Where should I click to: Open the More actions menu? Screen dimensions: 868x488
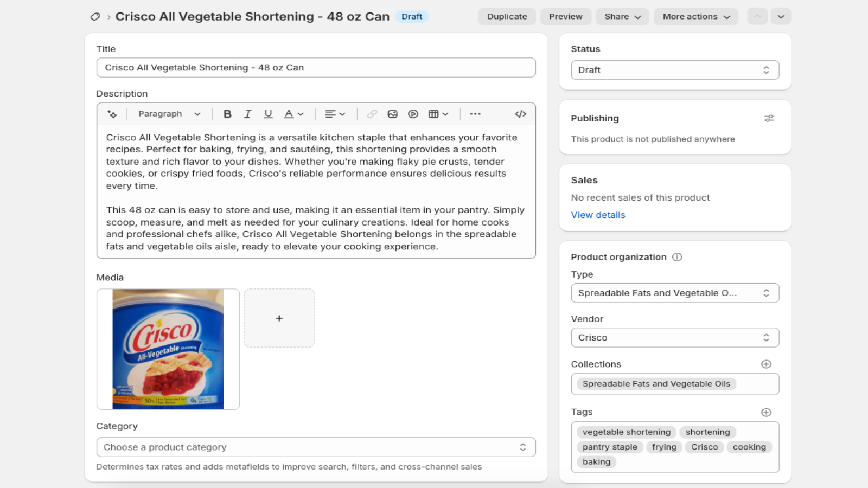696,17
